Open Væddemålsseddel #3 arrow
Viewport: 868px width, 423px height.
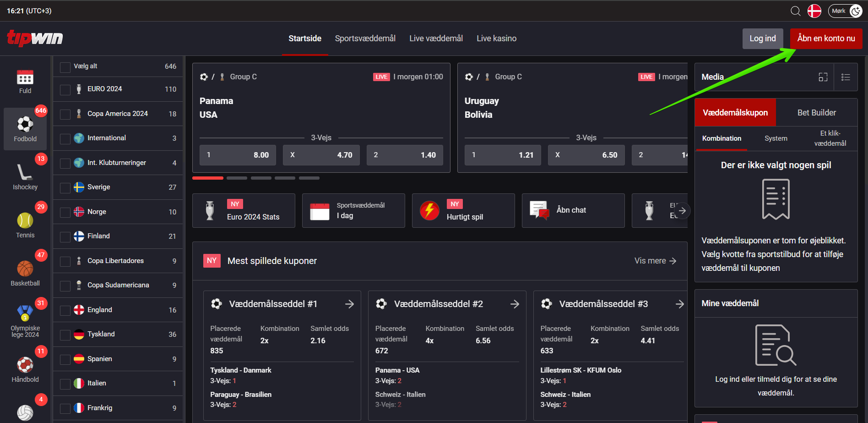click(680, 304)
